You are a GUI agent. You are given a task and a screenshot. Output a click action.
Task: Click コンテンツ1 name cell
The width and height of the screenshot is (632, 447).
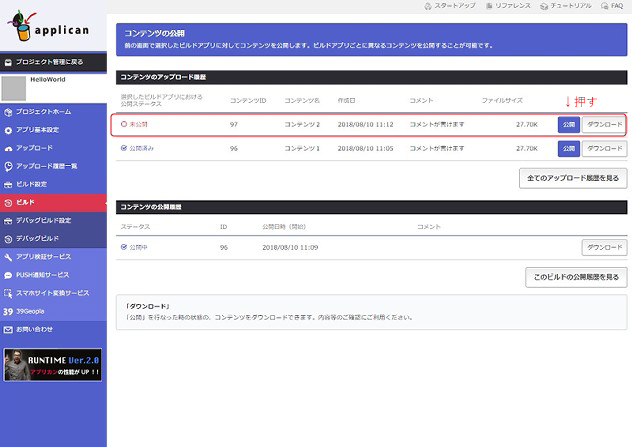coord(302,148)
